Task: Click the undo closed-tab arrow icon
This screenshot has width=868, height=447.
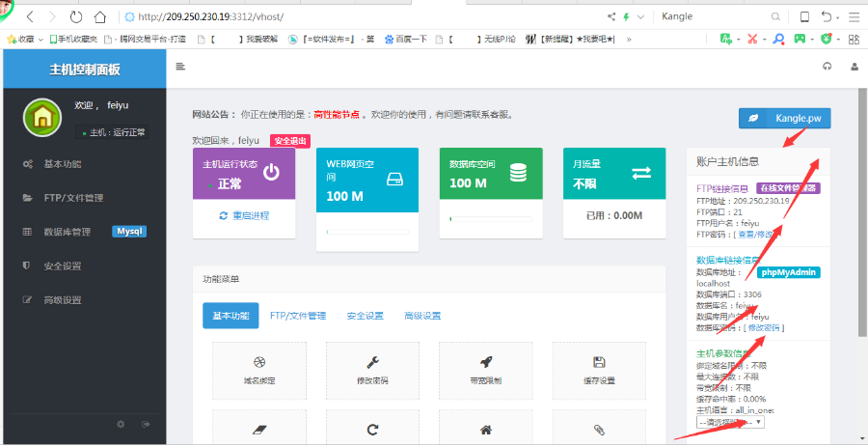Action: tap(827, 16)
